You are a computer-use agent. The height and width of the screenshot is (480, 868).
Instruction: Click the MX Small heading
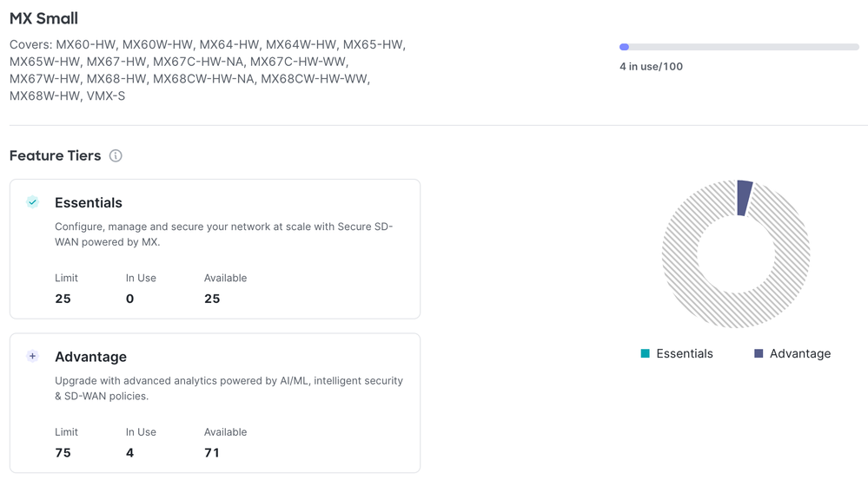[43, 18]
